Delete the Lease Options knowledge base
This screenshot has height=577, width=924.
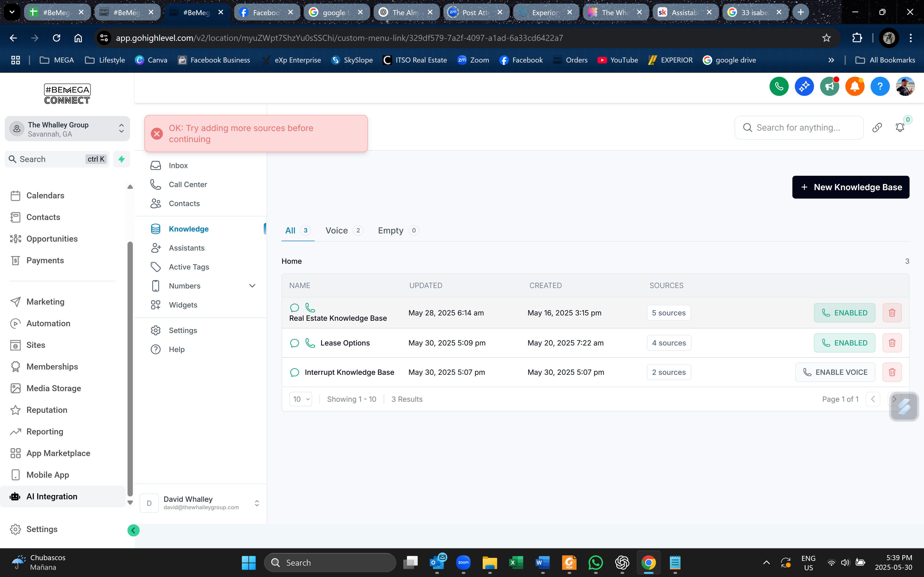(x=892, y=343)
